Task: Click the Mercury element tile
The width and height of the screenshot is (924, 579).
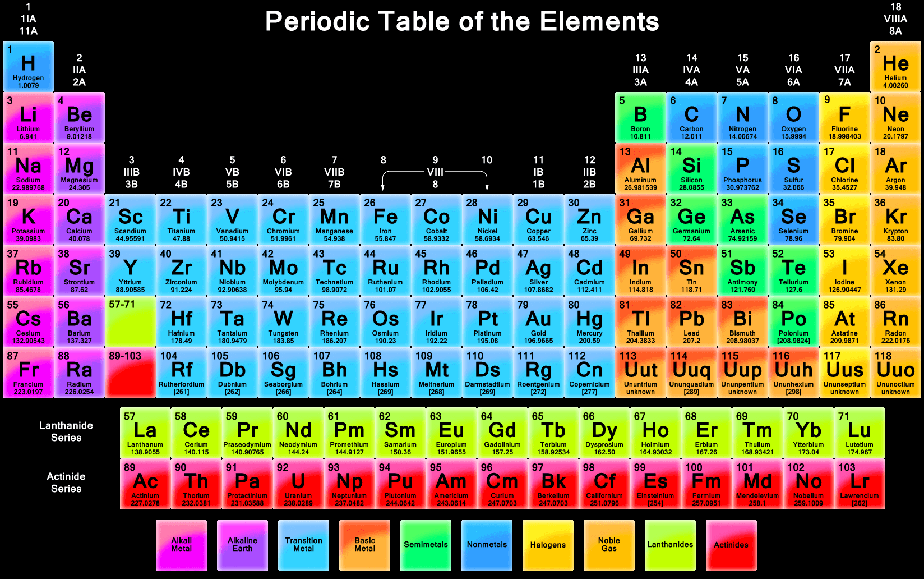Action: click(x=589, y=321)
